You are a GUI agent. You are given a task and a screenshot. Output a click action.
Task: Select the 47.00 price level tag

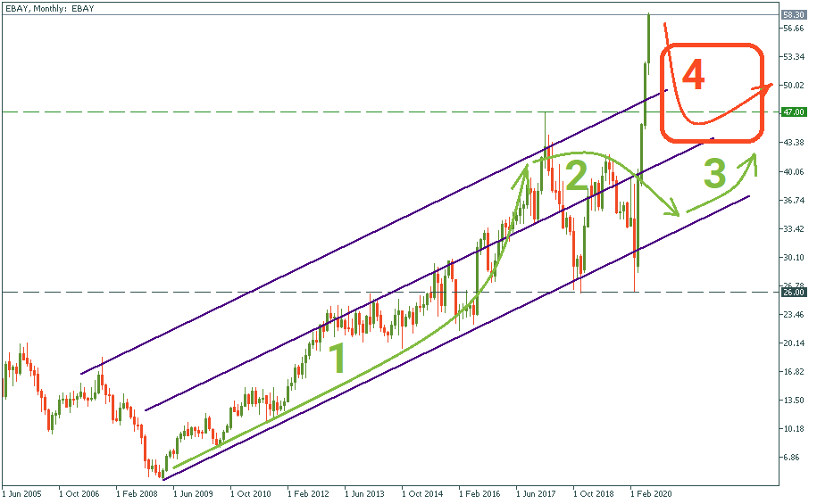(x=793, y=112)
